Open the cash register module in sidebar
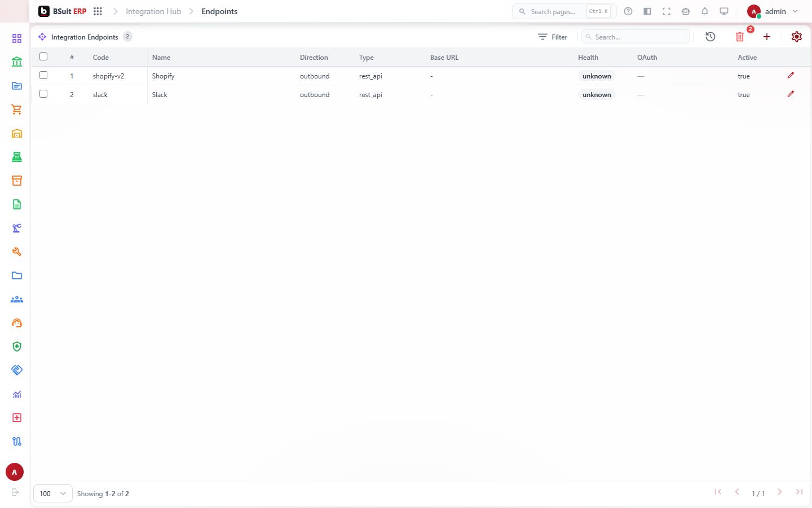The image size is (812, 508). coord(17,157)
